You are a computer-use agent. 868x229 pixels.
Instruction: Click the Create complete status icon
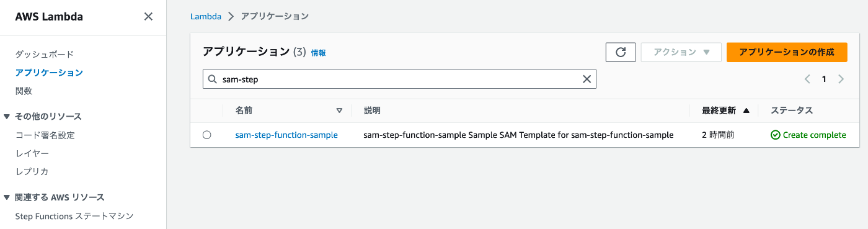pos(775,135)
